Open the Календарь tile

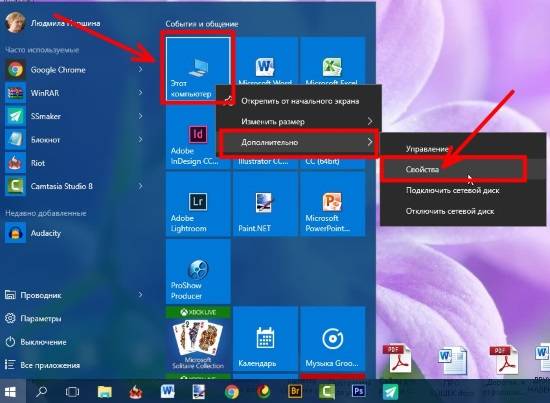(265, 339)
